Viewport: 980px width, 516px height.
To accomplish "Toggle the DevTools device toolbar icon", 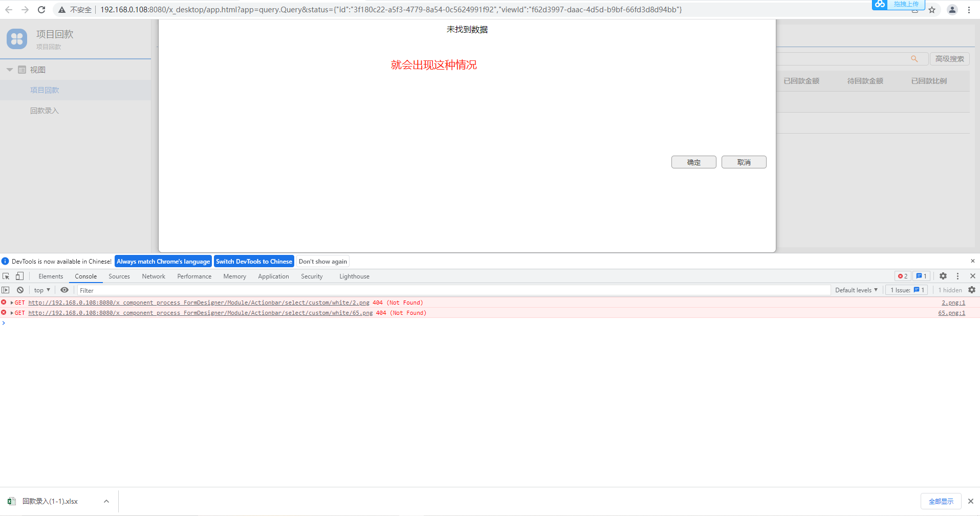I will [x=19, y=276].
